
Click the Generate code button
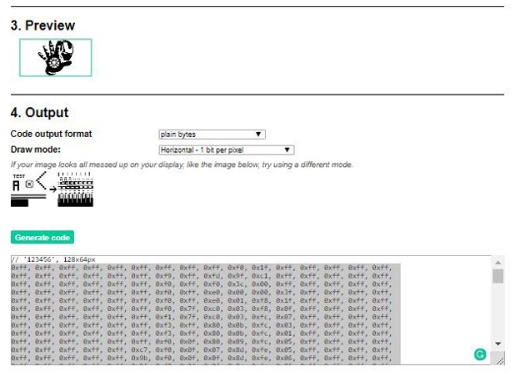42,237
